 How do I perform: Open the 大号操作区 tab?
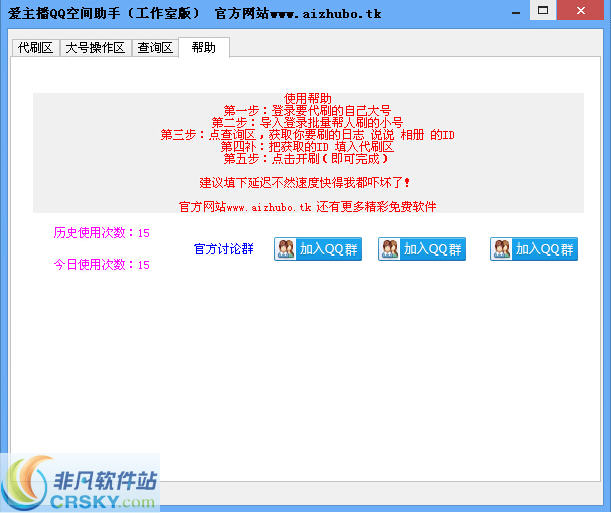click(x=95, y=48)
